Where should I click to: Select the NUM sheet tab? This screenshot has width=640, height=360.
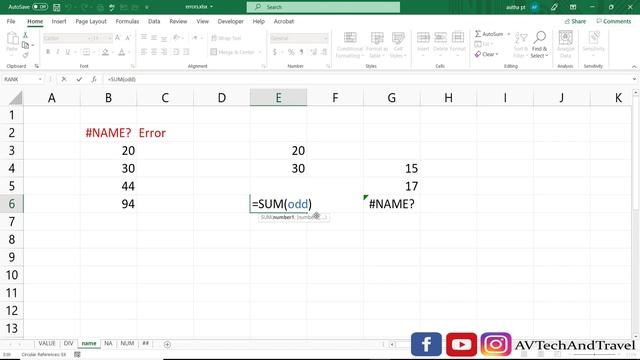point(127,344)
